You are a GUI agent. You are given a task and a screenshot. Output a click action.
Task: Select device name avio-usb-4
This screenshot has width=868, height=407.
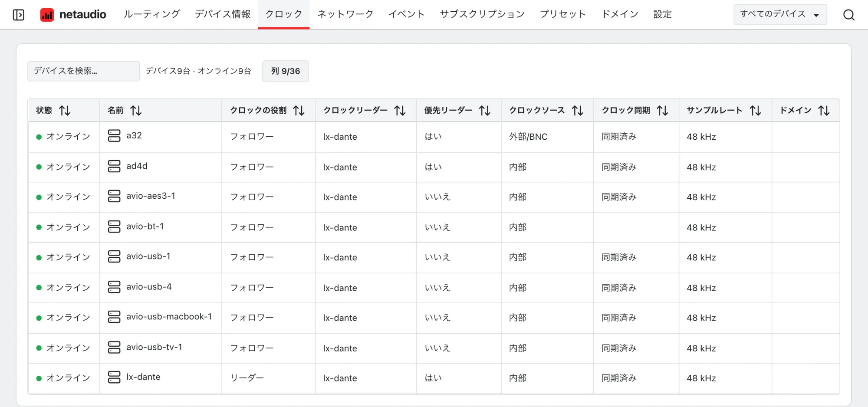click(x=149, y=286)
